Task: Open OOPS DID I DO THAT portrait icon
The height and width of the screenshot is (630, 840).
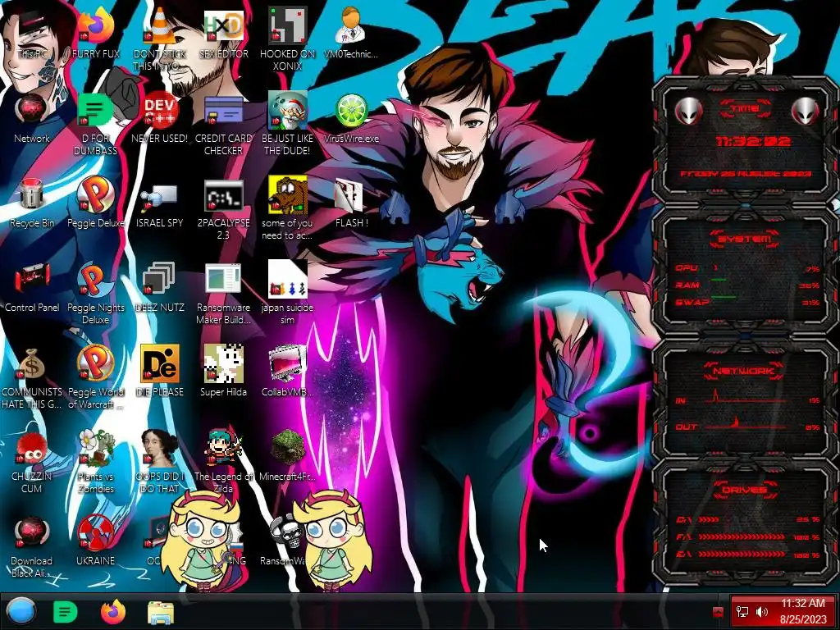Action: (x=160, y=462)
